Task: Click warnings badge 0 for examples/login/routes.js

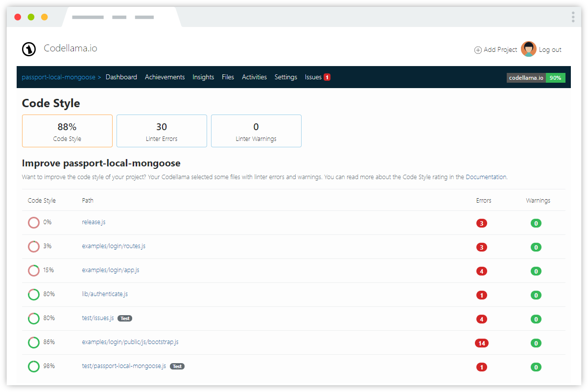Action: [536, 247]
